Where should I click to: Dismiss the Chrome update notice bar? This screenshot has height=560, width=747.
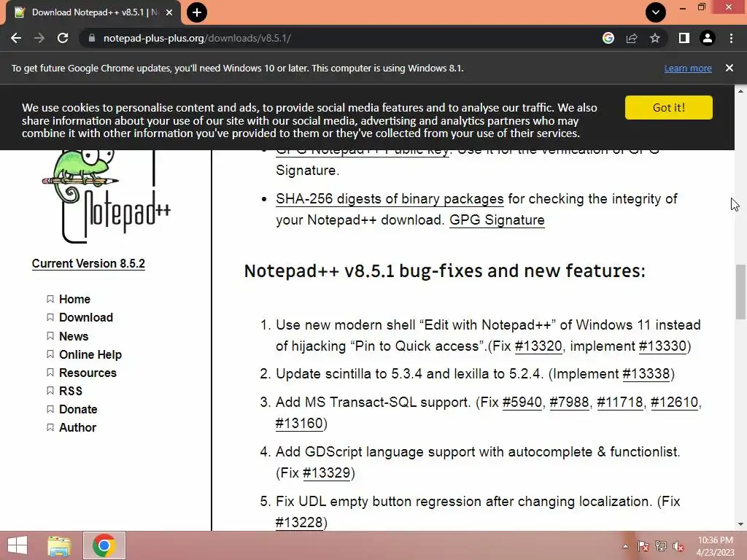click(729, 68)
